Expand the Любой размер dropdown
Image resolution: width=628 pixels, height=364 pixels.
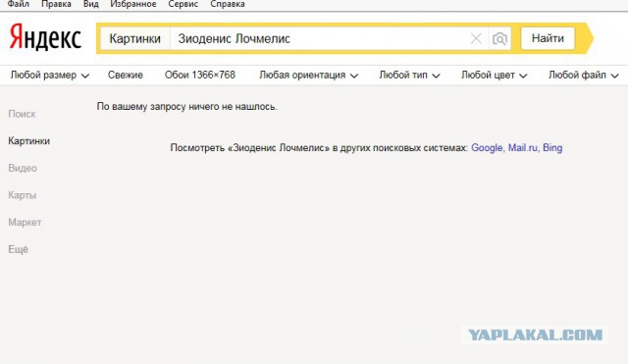tap(50, 76)
